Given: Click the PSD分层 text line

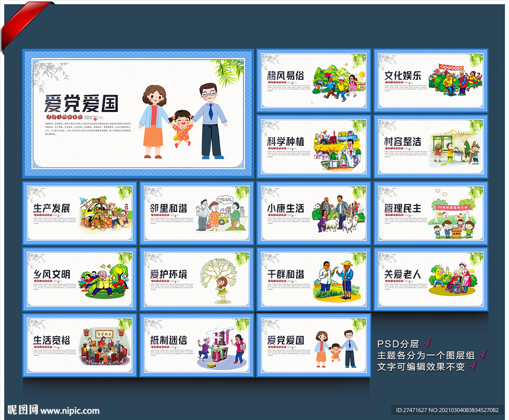Looking at the screenshot, I should click(398, 344).
